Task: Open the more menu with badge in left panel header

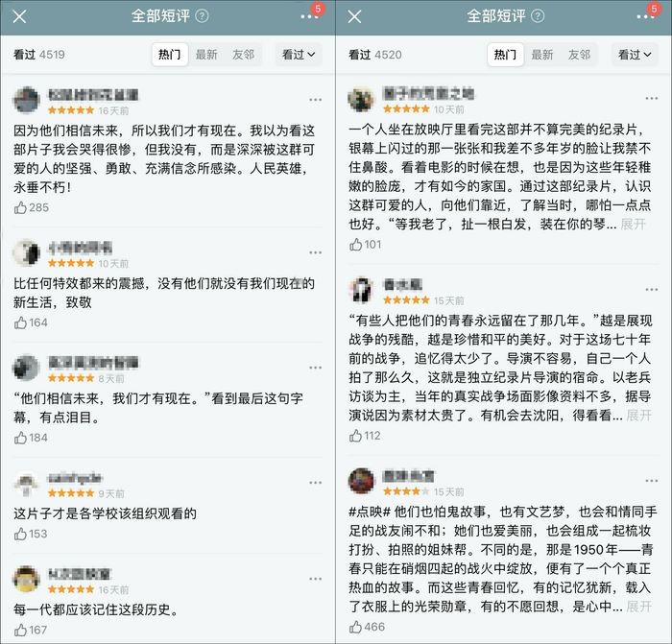Action: pos(312,14)
